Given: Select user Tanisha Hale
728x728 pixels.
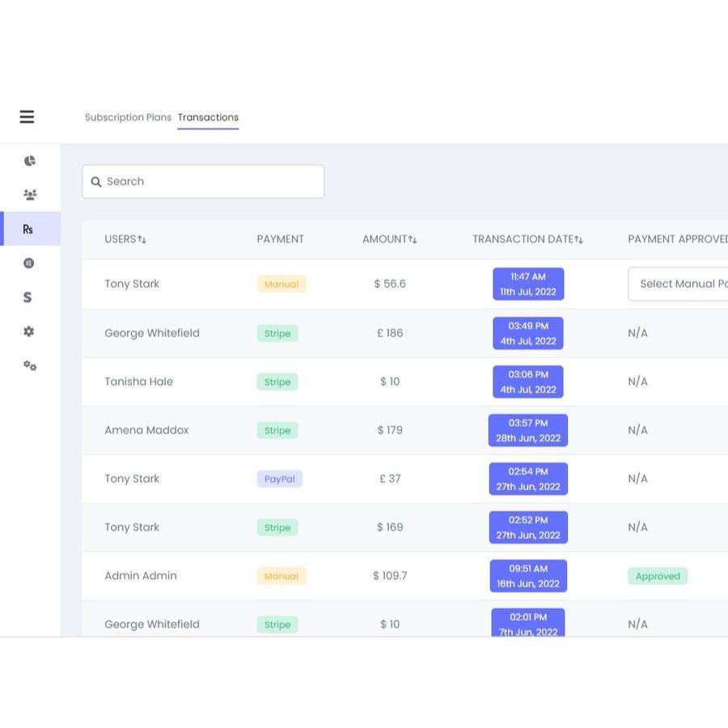Looking at the screenshot, I should 138,382.
